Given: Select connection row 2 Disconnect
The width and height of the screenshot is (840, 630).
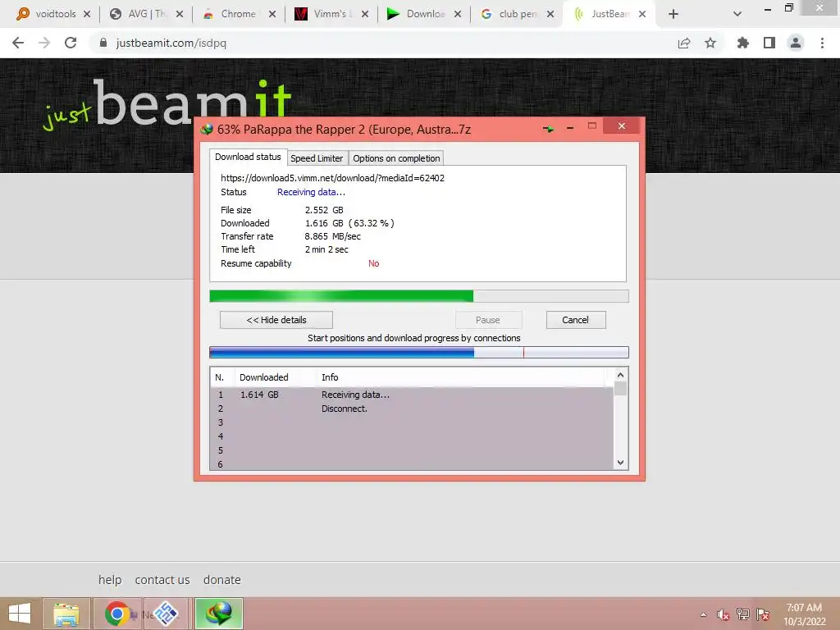Looking at the screenshot, I should (x=412, y=409).
